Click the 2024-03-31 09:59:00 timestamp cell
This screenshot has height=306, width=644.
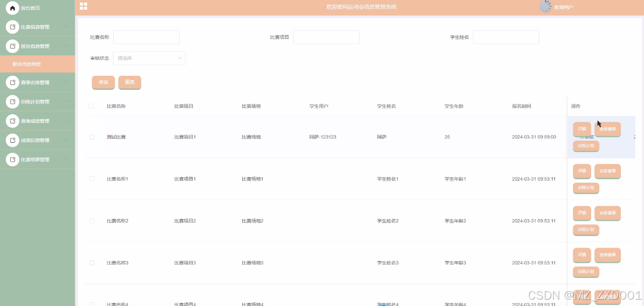[x=534, y=137]
